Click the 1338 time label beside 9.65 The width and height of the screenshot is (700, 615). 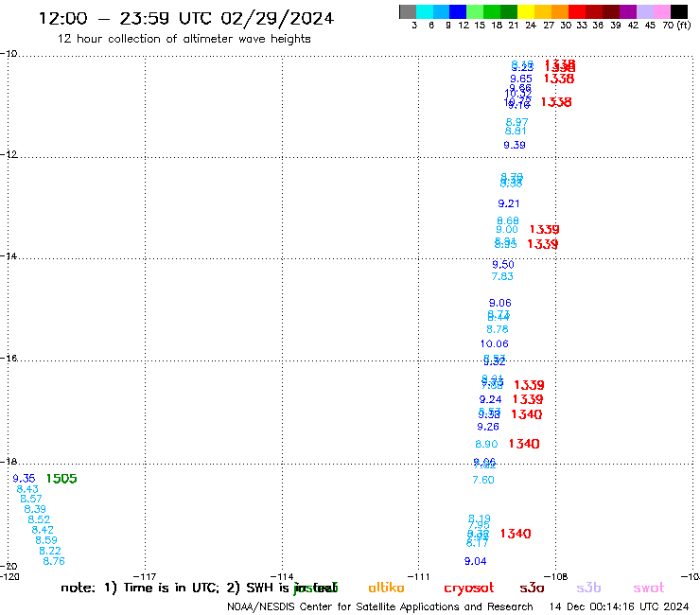coord(559,79)
